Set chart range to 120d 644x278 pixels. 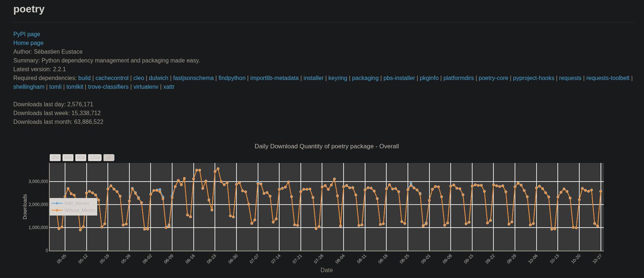[x=95, y=157]
